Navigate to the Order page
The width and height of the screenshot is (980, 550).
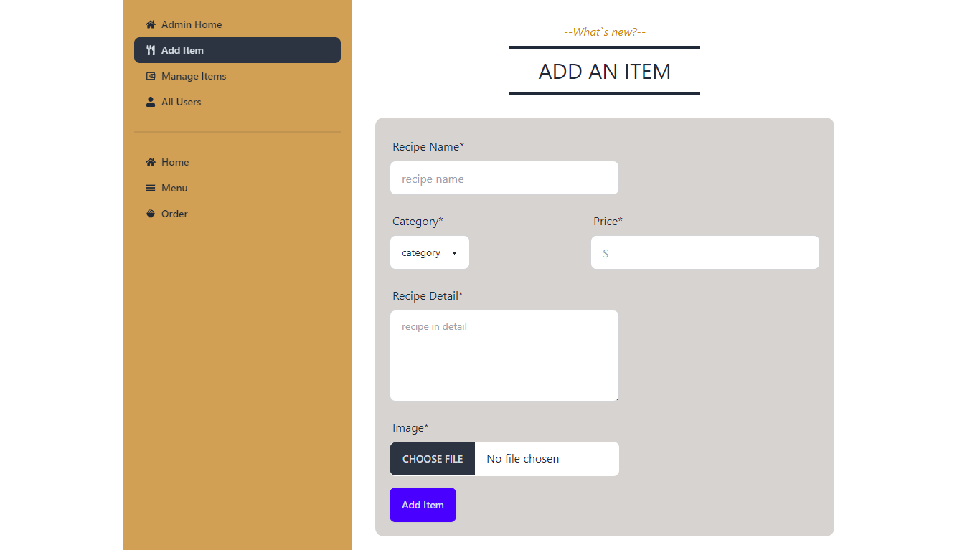tap(174, 214)
